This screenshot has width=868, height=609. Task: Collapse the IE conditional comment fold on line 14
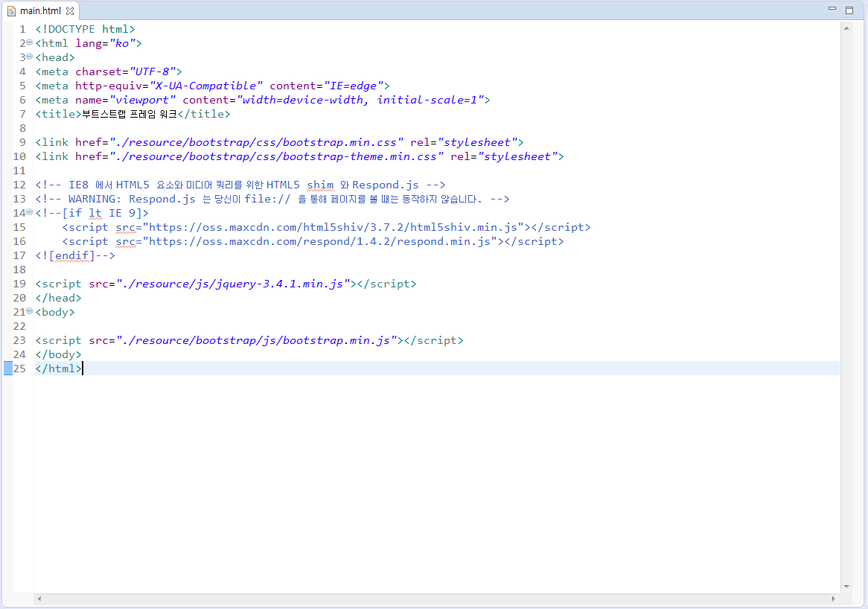pyautogui.click(x=30, y=212)
